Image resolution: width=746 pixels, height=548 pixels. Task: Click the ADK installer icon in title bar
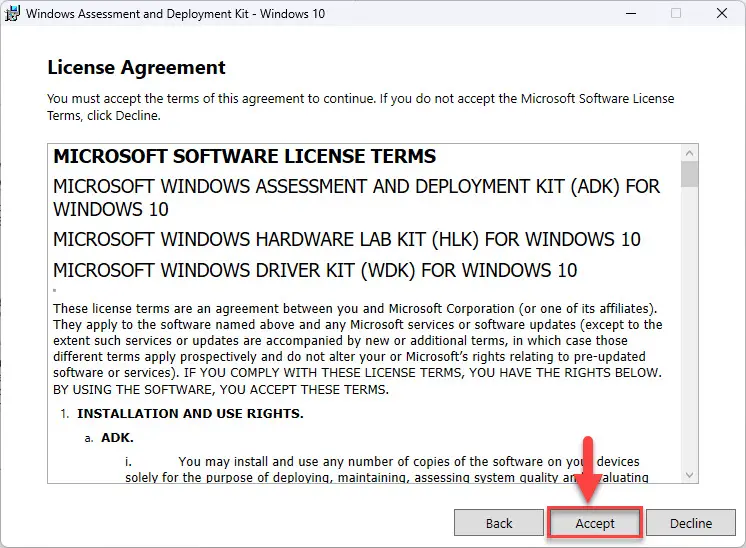point(12,13)
